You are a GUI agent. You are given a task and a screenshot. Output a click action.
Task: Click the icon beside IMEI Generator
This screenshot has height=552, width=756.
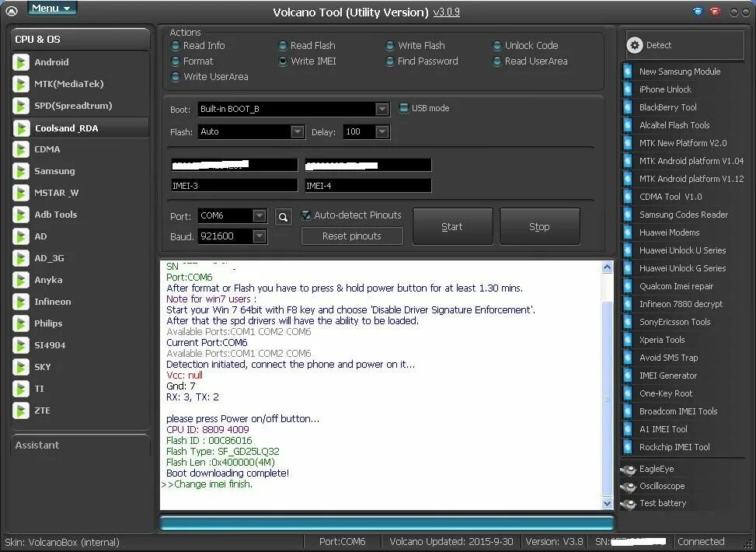pyautogui.click(x=628, y=376)
